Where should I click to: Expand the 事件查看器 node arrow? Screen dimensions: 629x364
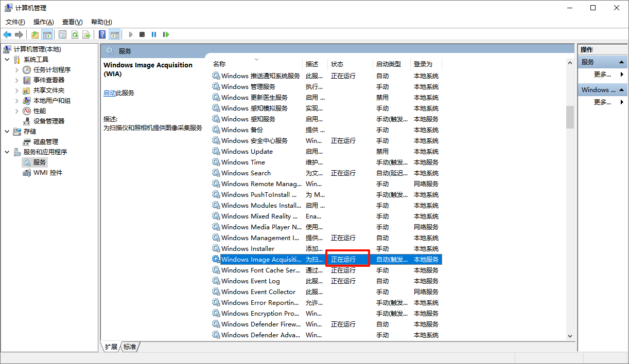point(17,80)
